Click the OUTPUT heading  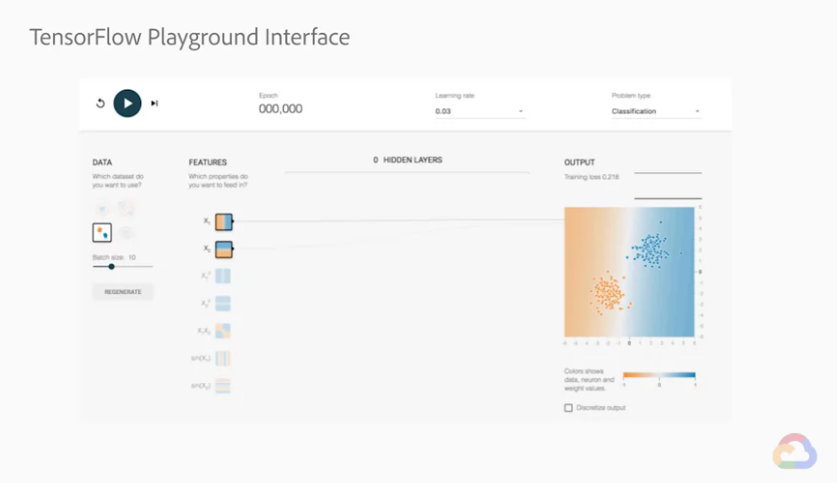[x=579, y=162]
